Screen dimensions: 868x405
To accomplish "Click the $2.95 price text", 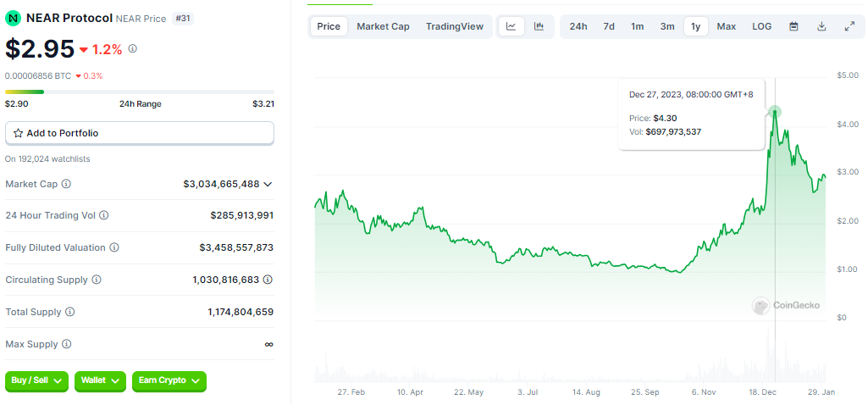I will (x=40, y=49).
